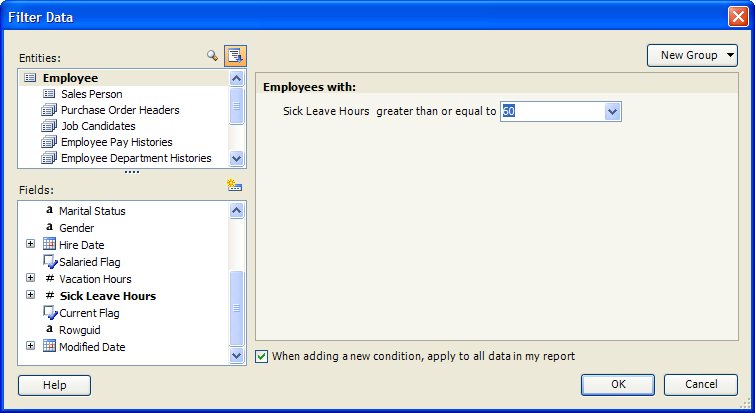Click the Cancel button
Screen dimensions: 755x413
point(701,385)
